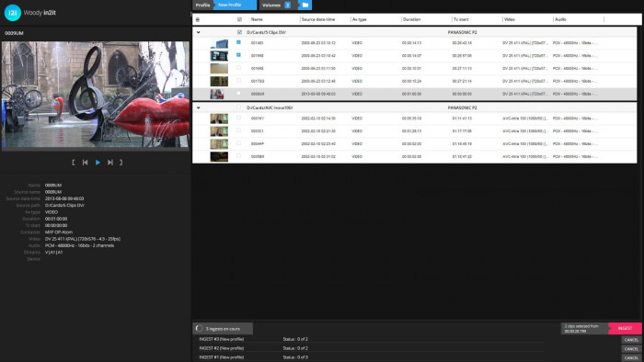Set the in point with the left bracket icon
This screenshot has height=362, width=644.
pyautogui.click(x=73, y=163)
